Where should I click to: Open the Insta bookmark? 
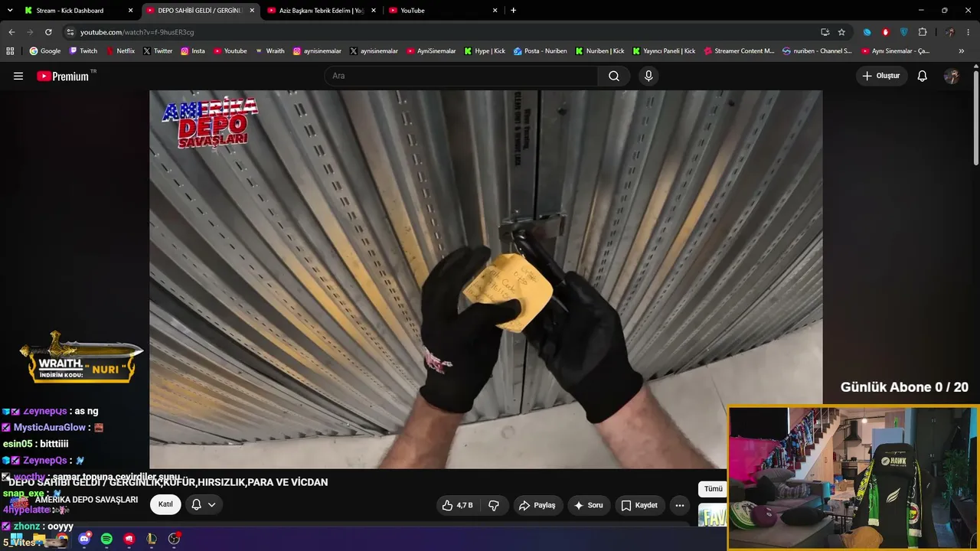pyautogui.click(x=193, y=51)
